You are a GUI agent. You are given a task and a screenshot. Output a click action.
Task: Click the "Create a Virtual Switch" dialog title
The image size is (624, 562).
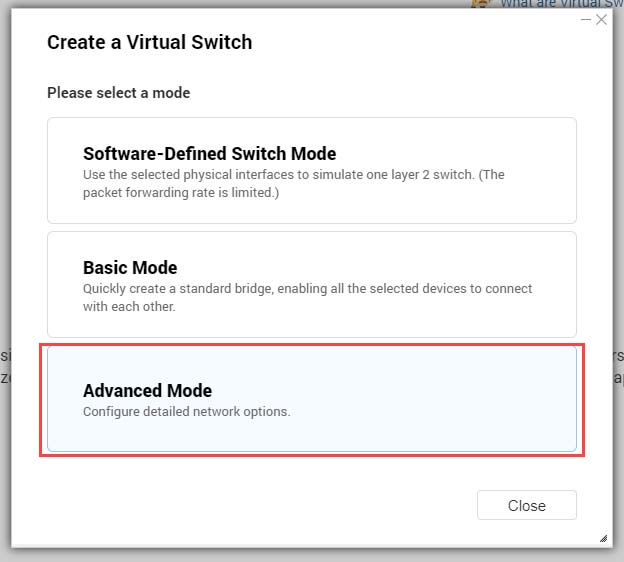coord(149,42)
